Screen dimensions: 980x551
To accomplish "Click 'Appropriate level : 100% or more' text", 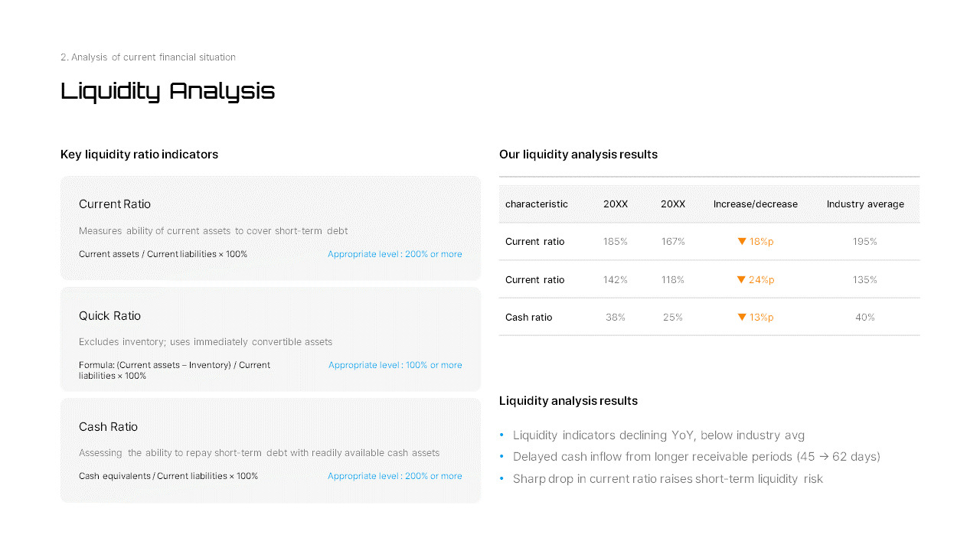I will (x=395, y=365).
